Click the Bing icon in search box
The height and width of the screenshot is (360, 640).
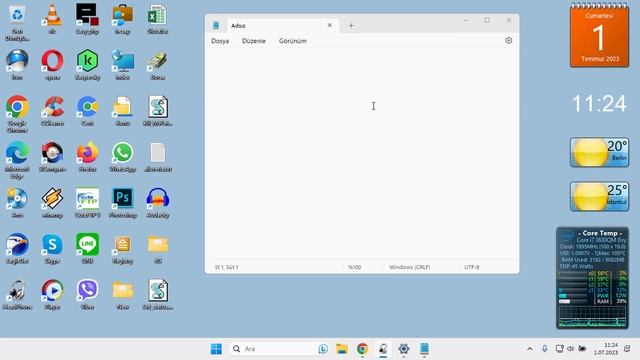pos(323,349)
